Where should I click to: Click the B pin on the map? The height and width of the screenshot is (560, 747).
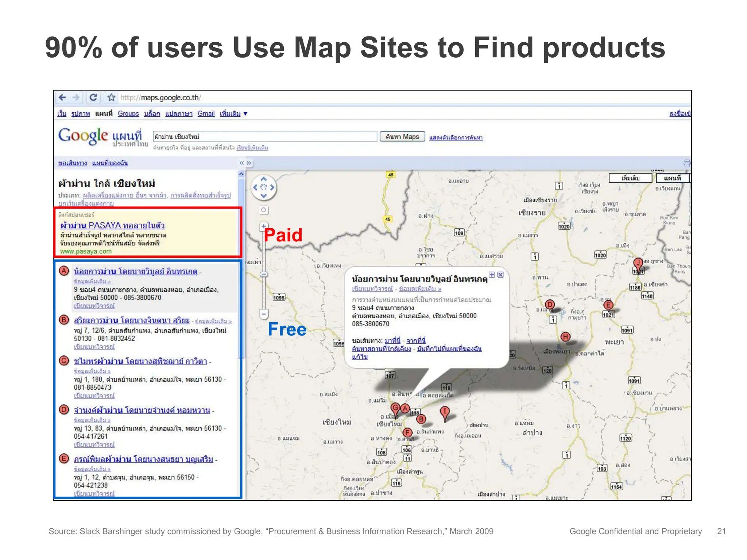coord(421,420)
